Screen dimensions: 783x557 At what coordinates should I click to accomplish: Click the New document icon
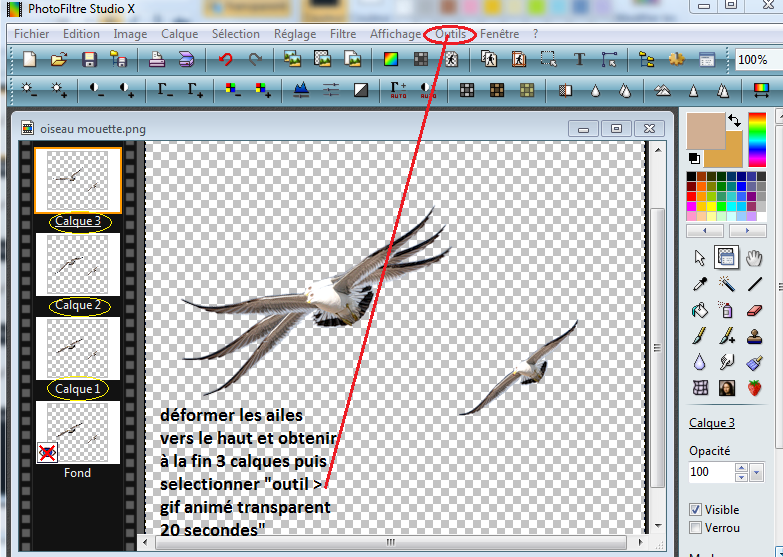[x=29, y=60]
